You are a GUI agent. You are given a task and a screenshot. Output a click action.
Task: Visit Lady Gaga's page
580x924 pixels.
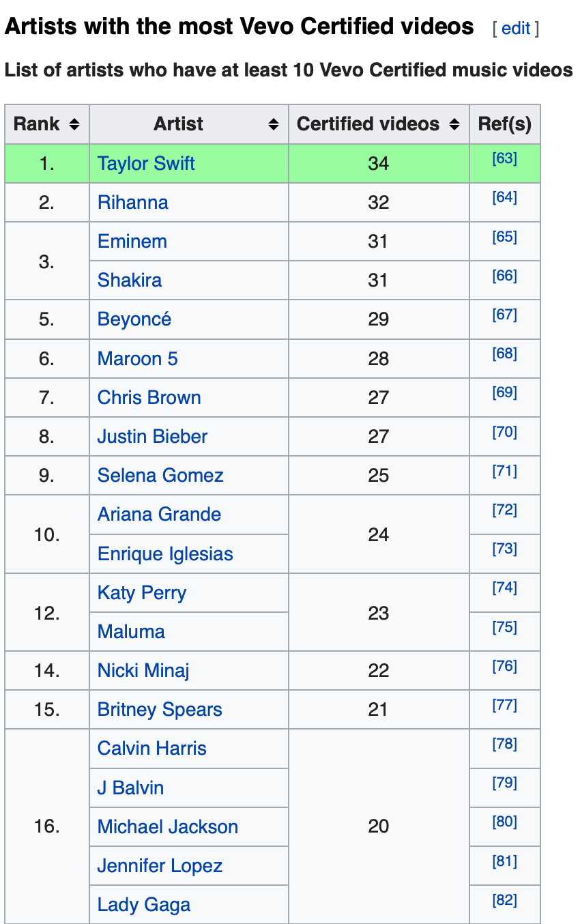(144, 905)
